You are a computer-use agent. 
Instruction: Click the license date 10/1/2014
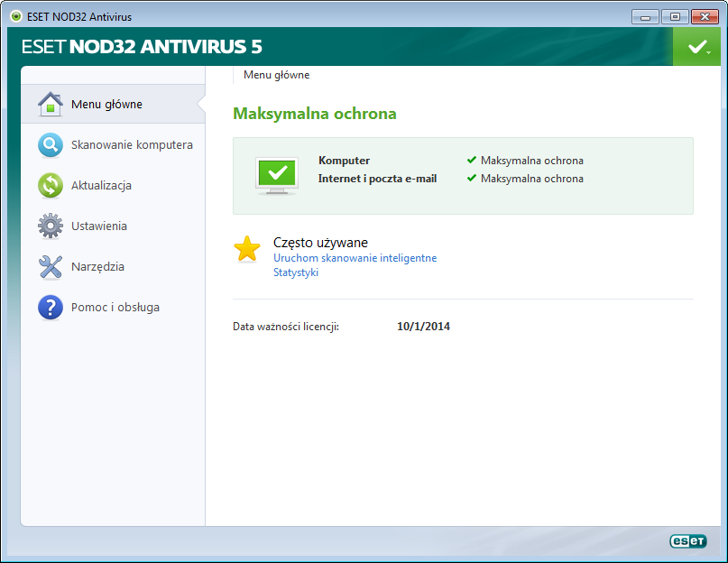(x=423, y=326)
